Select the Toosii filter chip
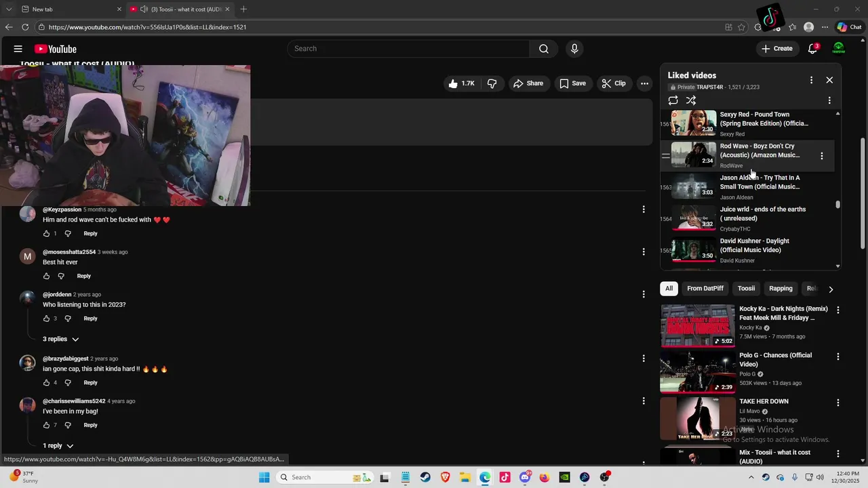Viewport: 868px width, 488px height. (746, 289)
